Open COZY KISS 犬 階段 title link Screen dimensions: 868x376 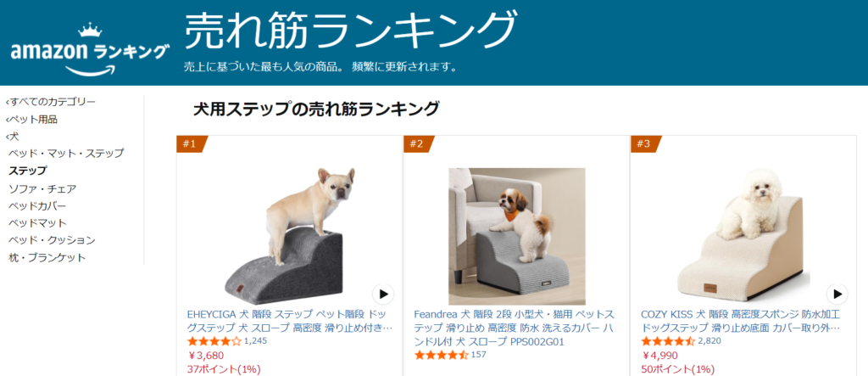pos(741,321)
